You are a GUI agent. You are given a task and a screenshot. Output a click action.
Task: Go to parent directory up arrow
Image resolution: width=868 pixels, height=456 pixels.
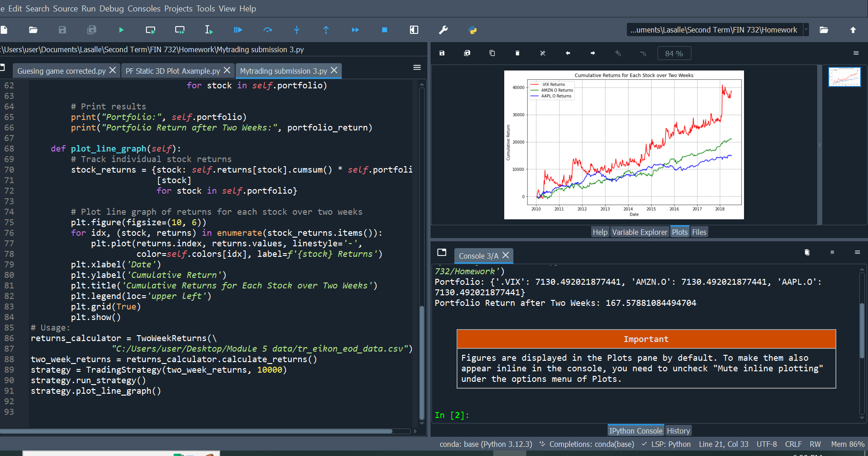click(853, 30)
